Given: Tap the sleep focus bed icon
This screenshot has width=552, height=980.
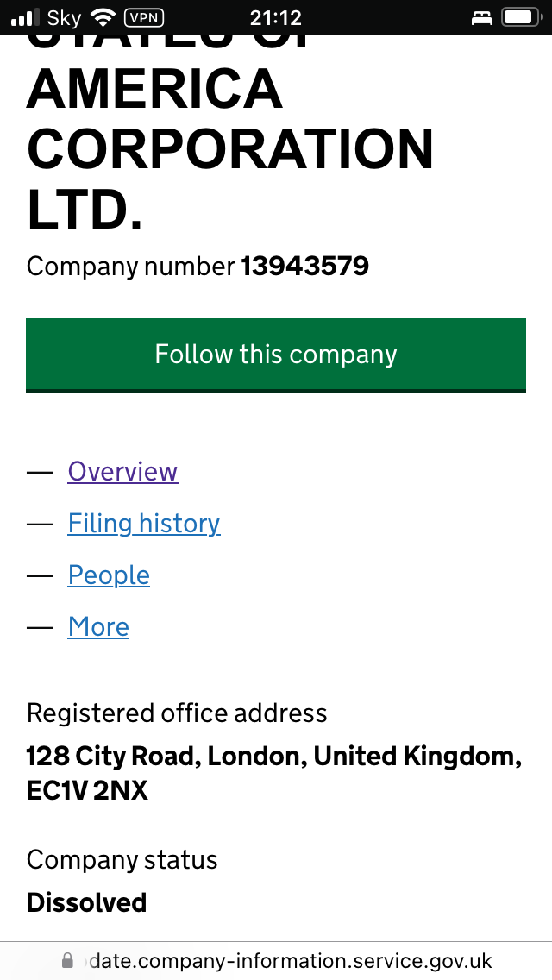Looking at the screenshot, I should click(x=481, y=17).
